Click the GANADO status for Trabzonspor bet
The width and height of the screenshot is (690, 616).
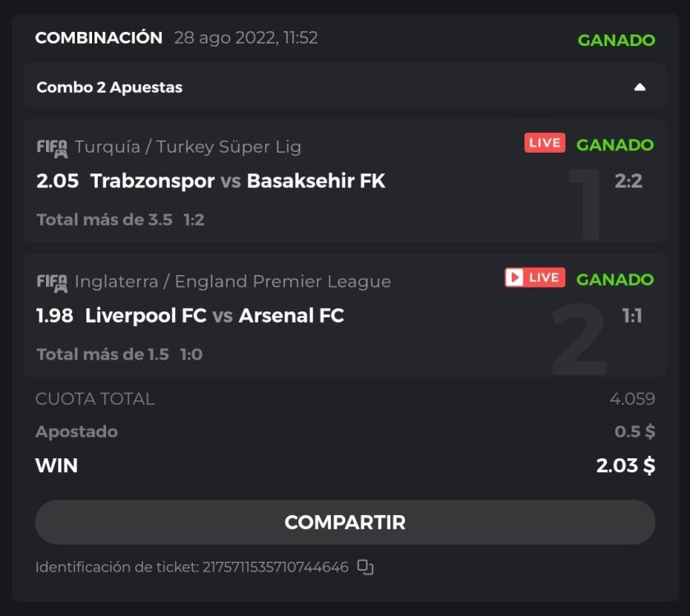point(614,145)
